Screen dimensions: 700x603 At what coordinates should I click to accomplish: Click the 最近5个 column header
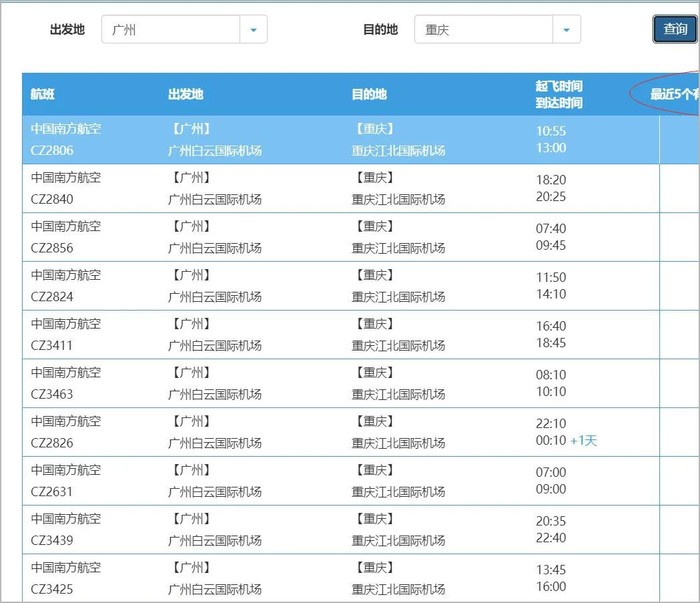(x=673, y=94)
